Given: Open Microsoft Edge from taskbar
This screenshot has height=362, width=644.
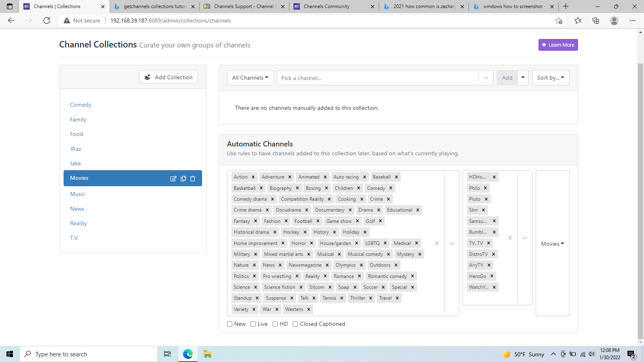Looking at the screenshot, I should click(x=188, y=354).
